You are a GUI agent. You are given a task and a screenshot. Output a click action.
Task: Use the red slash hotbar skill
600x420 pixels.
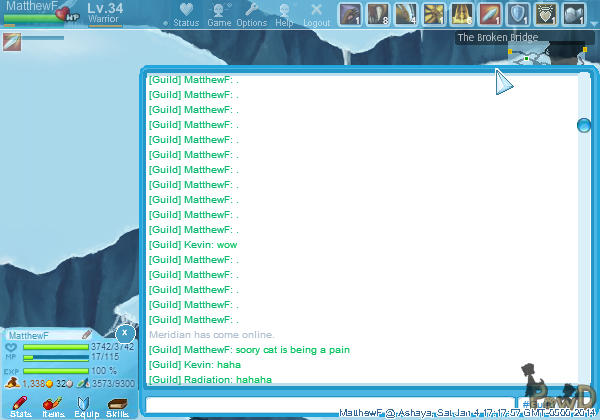tap(490, 14)
